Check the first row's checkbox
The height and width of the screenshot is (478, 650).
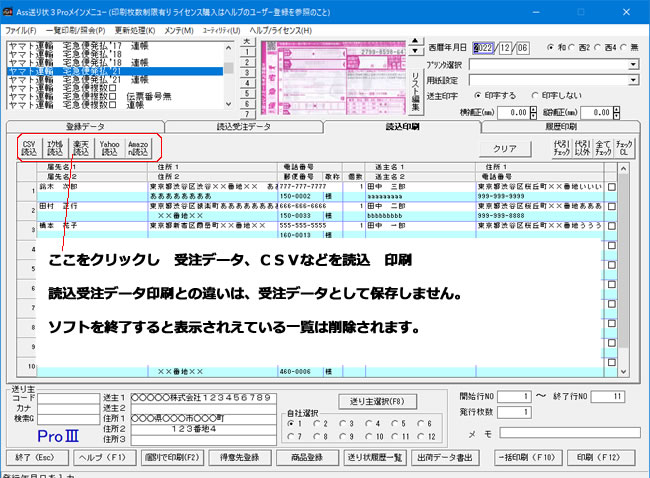point(611,187)
